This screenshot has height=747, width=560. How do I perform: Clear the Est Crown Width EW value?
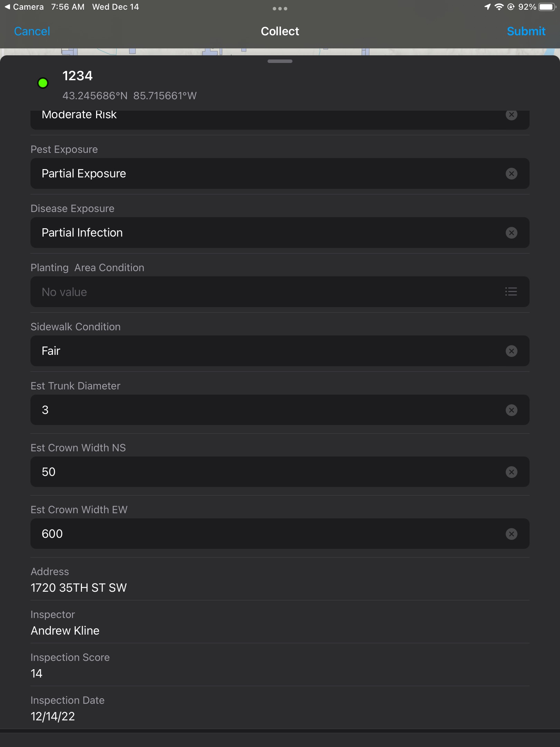pos(511,534)
